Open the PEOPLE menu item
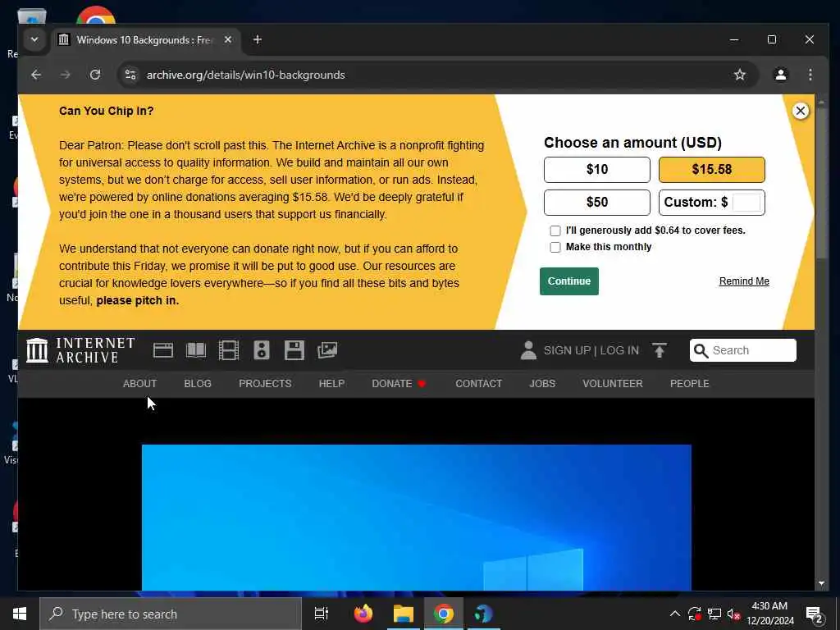Image resolution: width=840 pixels, height=630 pixels. pos(689,384)
